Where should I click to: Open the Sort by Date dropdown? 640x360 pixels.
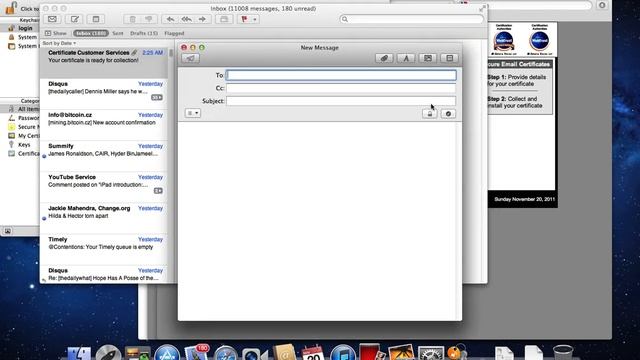(x=59, y=43)
